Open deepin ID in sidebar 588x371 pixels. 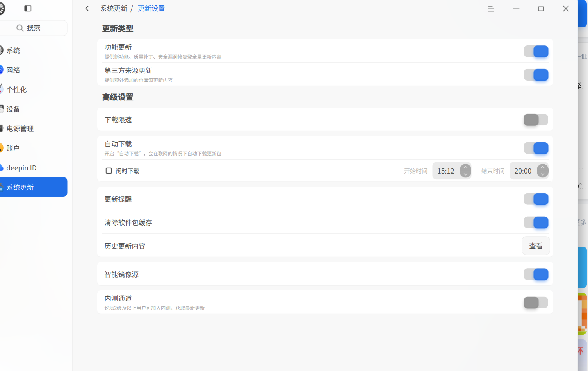coord(33,168)
